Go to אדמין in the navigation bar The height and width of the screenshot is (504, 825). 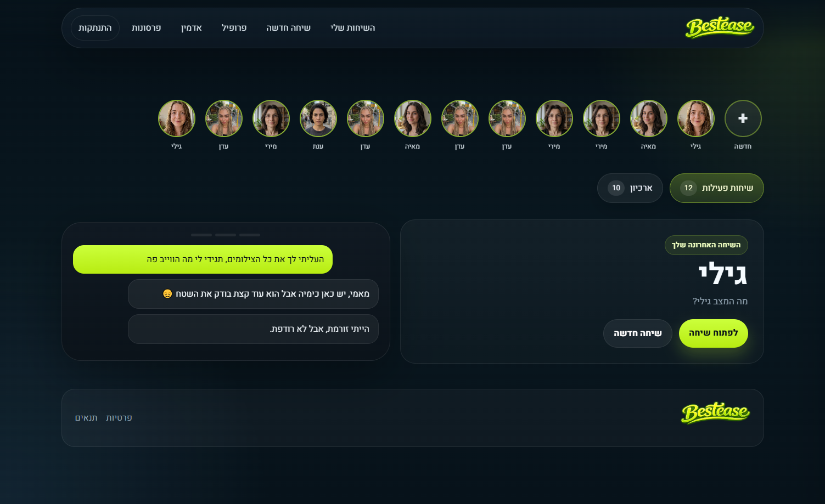point(191,28)
